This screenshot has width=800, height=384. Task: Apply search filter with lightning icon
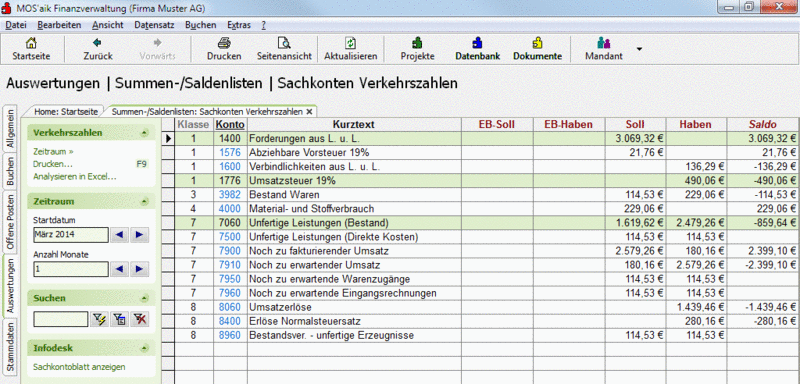point(99,319)
